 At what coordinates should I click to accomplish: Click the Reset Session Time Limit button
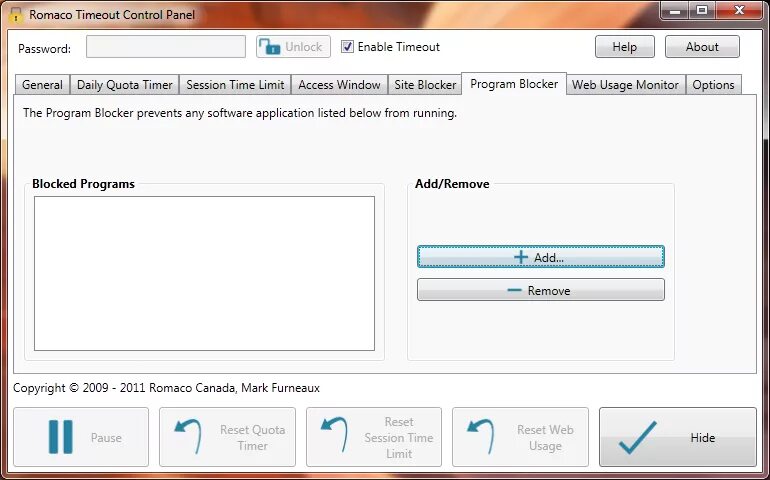point(374,437)
